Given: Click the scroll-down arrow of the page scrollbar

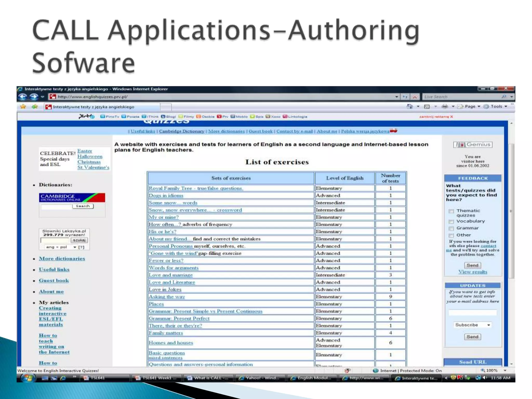Looking at the screenshot, I should 511,364.
